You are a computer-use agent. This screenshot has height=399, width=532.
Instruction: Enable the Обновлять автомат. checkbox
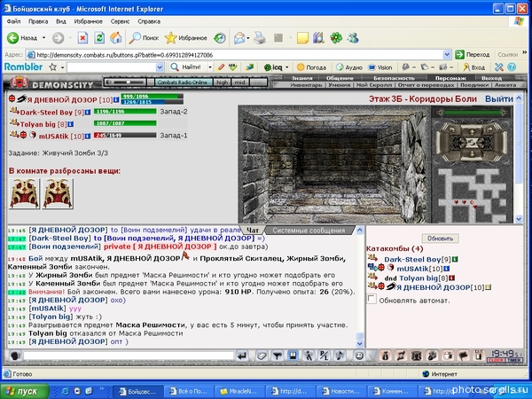pos(372,299)
